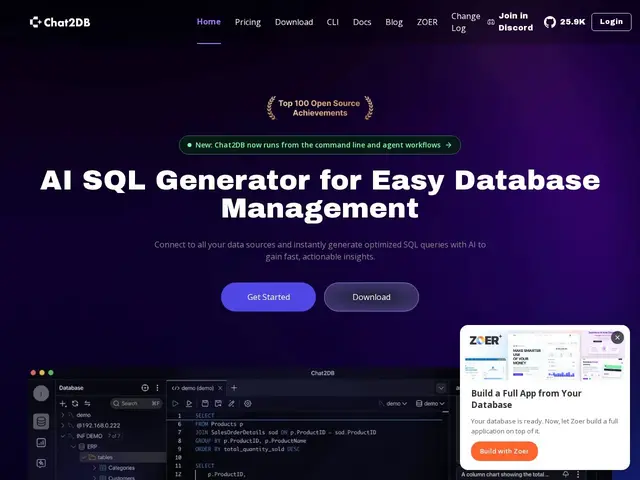Click the add connection plus icon
Screen dimensions: 640x480
63,404
